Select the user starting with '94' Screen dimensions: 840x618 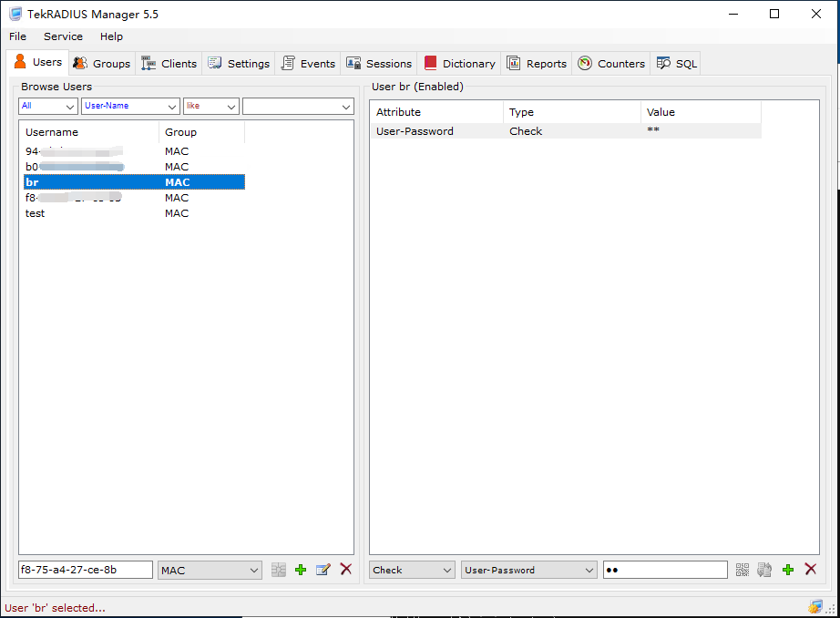coord(135,151)
